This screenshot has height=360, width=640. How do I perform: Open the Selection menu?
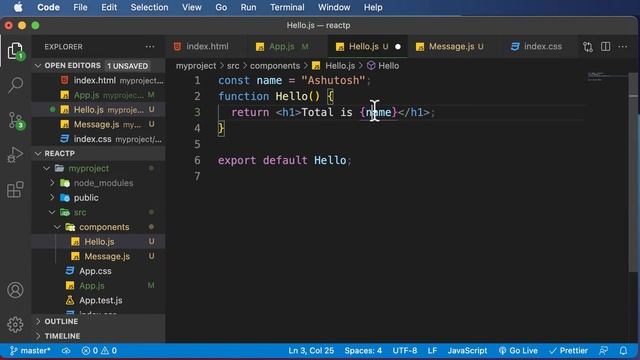click(x=149, y=7)
